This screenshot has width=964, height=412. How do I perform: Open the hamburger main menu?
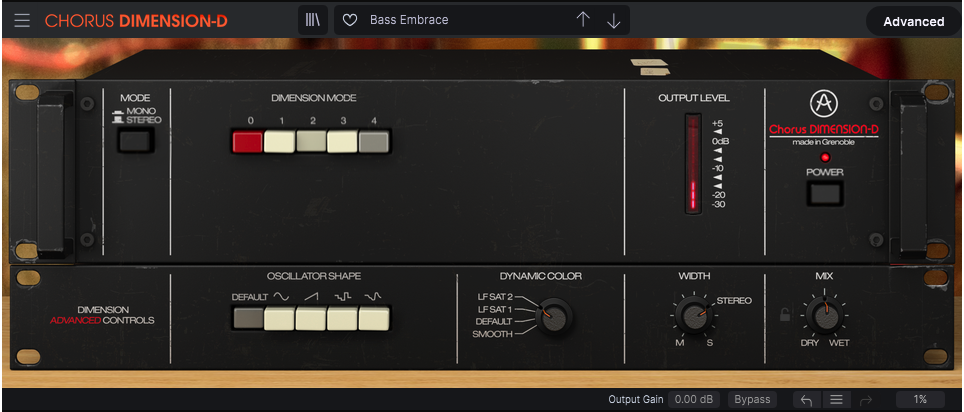(x=22, y=20)
